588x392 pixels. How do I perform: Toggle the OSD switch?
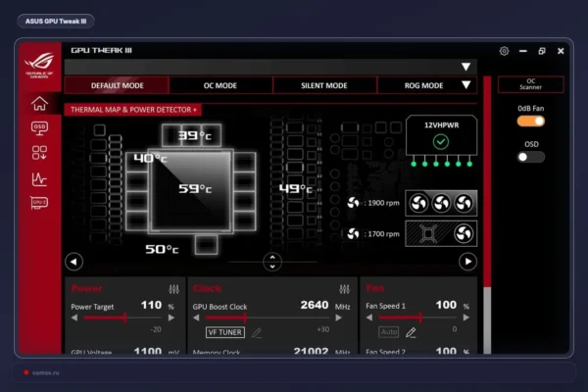[x=530, y=157]
